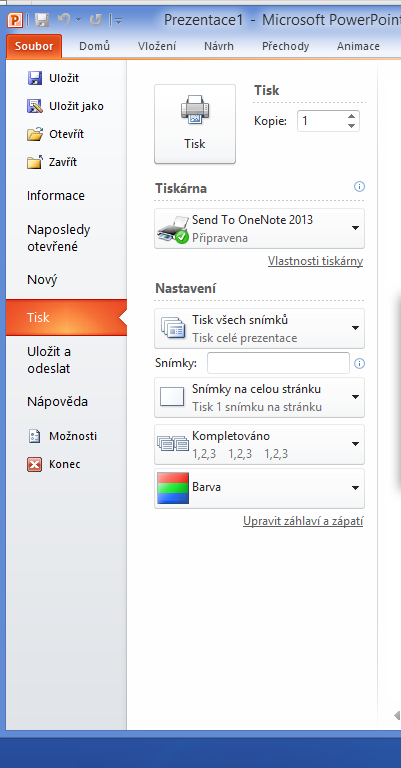The image size is (401, 768).
Task: Switch to the Animace ribbon tab
Action: (358, 47)
